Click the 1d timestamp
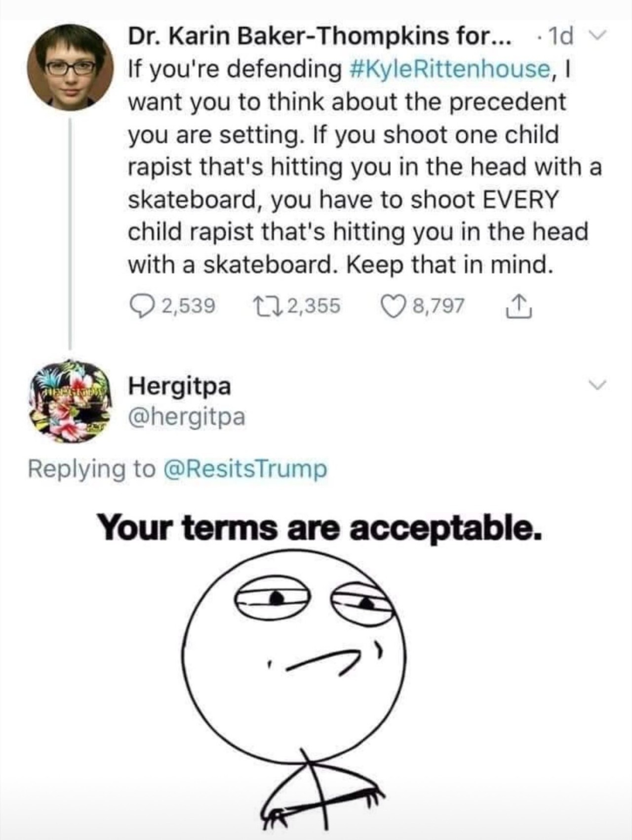632x840 pixels. [x=561, y=37]
